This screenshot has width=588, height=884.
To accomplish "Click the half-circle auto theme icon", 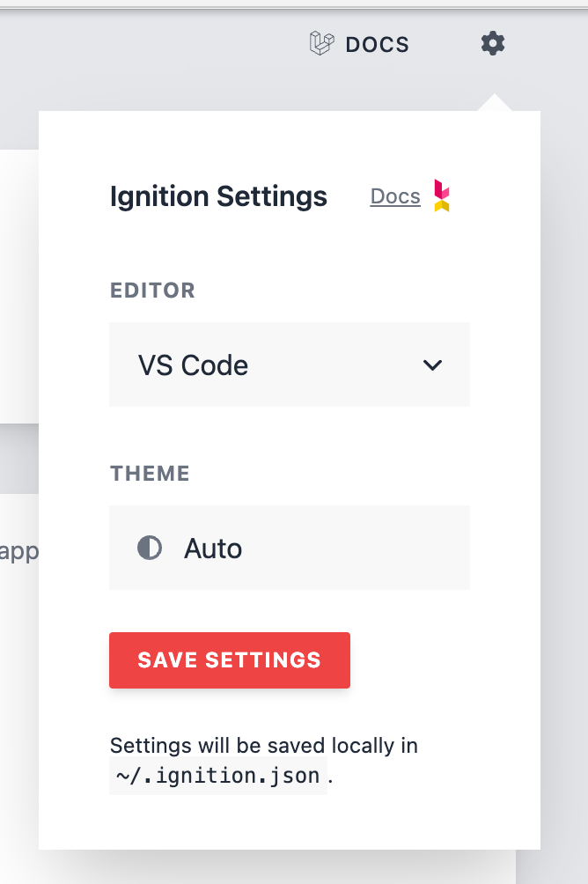I will pyautogui.click(x=150, y=548).
